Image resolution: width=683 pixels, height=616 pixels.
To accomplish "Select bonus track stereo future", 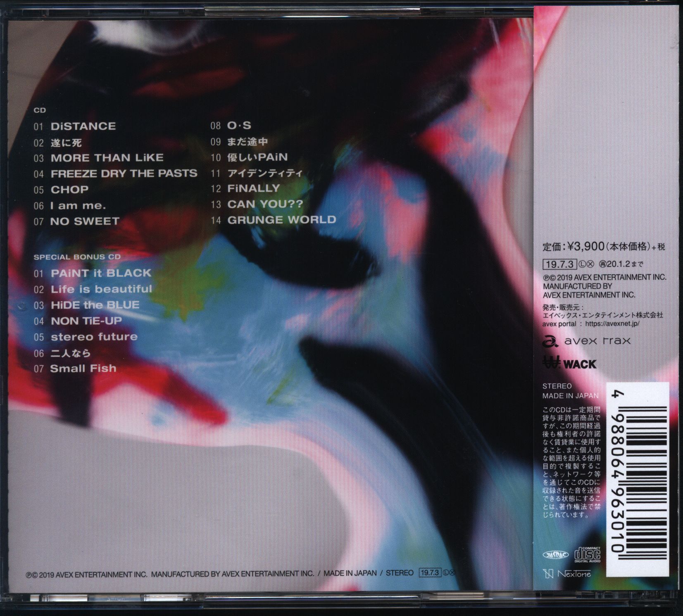I will (94, 337).
